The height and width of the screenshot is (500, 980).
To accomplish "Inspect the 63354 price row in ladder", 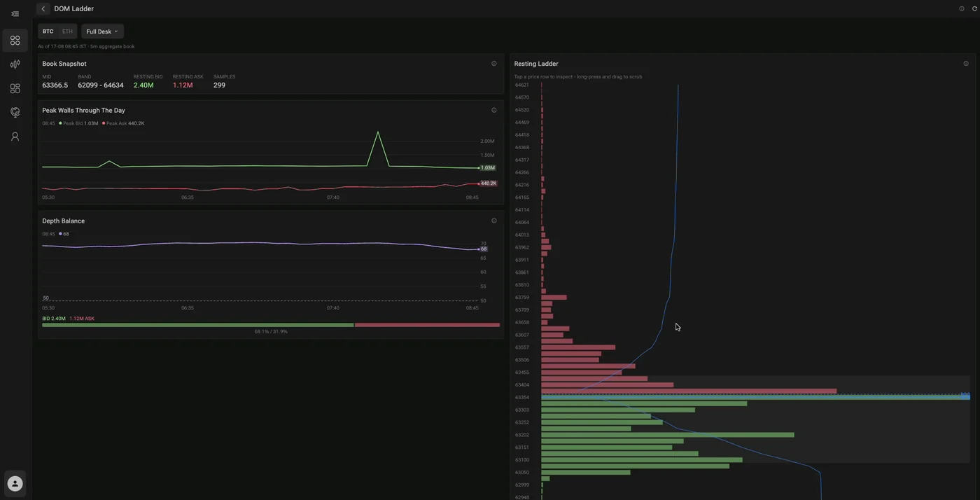I will tap(742, 397).
